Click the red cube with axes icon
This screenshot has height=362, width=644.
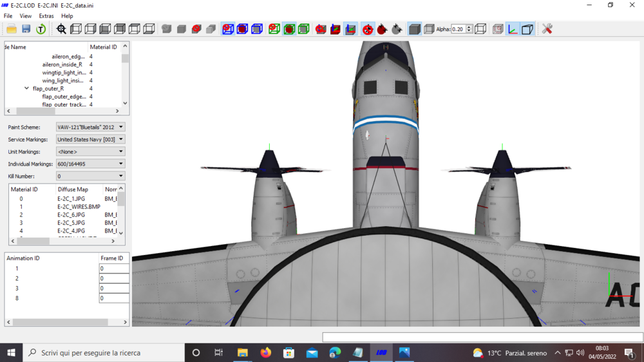coord(336,29)
